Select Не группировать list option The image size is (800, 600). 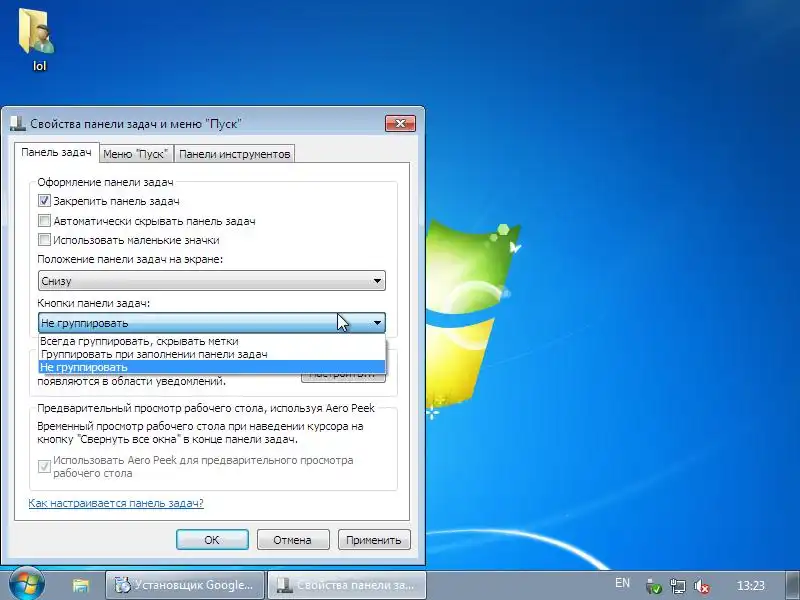click(212, 367)
